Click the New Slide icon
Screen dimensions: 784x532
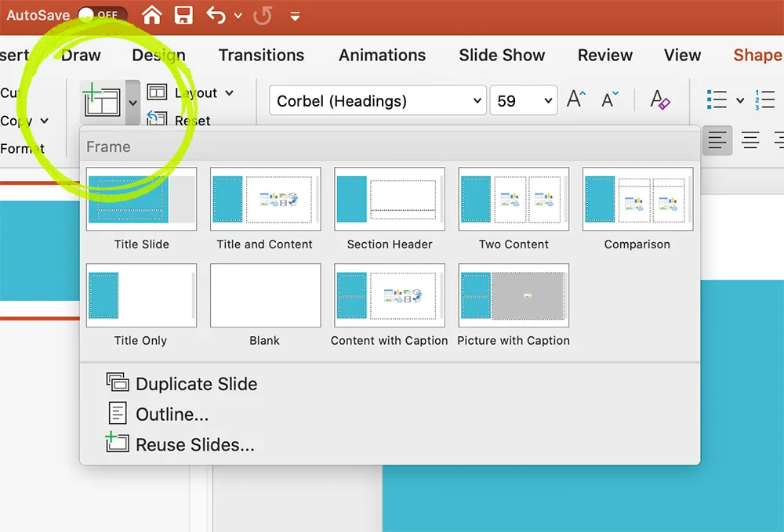pyautogui.click(x=103, y=101)
